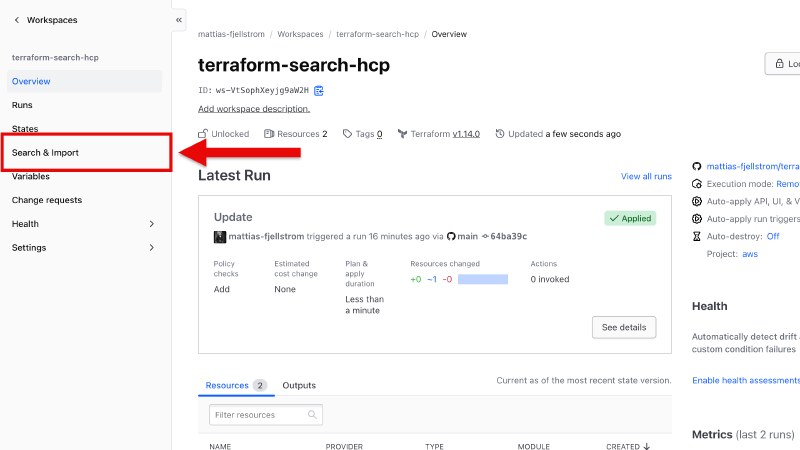
Task: Click the resources changed blue bar
Action: click(x=483, y=279)
